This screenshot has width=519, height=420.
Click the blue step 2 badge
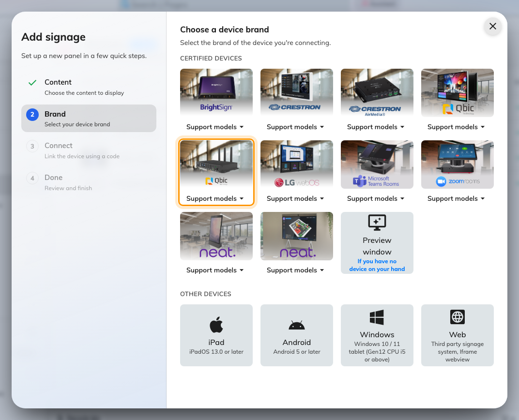click(32, 114)
